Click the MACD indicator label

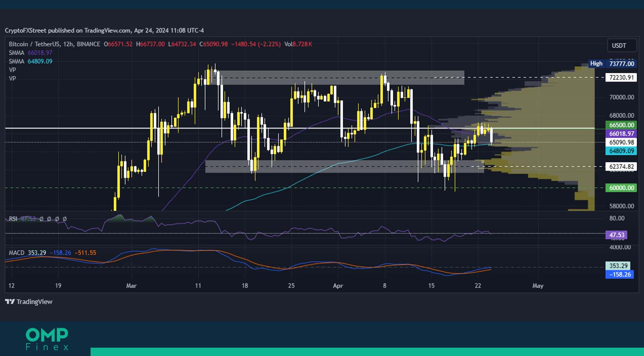[x=17, y=252]
